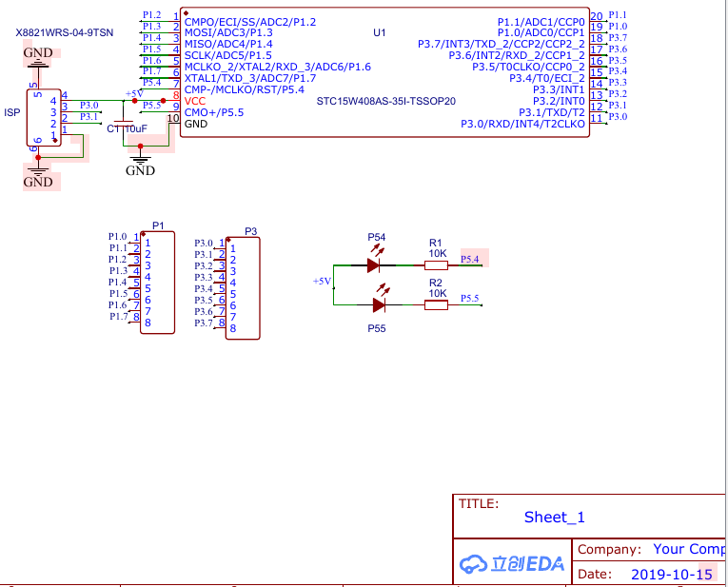The height and width of the screenshot is (587, 728).
Task: Click the P3 header designator text
Action: pyautogui.click(x=250, y=231)
